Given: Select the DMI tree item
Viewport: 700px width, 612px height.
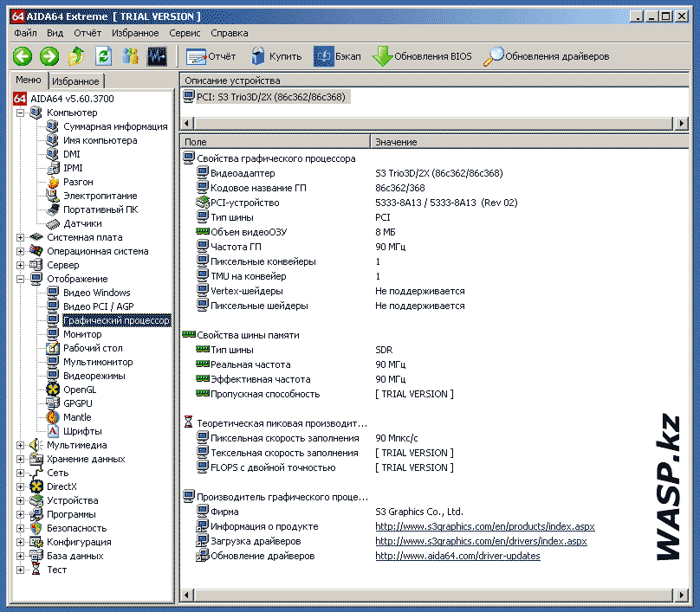Looking at the screenshot, I should 71,154.
